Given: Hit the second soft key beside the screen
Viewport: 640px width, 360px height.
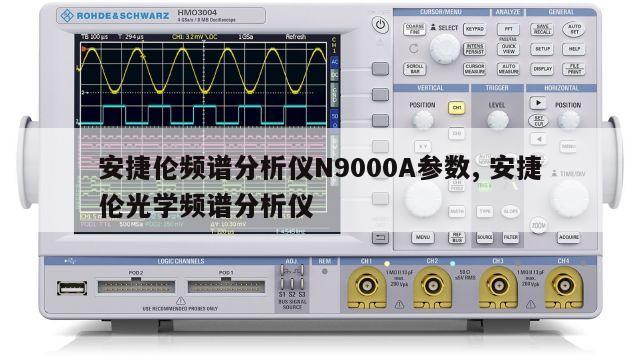Looking at the screenshot, I should pyautogui.click(x=380, y=95).
